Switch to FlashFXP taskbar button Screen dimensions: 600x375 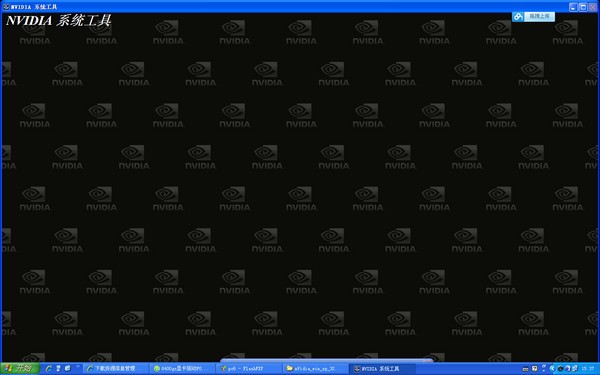tap(249, 368)
